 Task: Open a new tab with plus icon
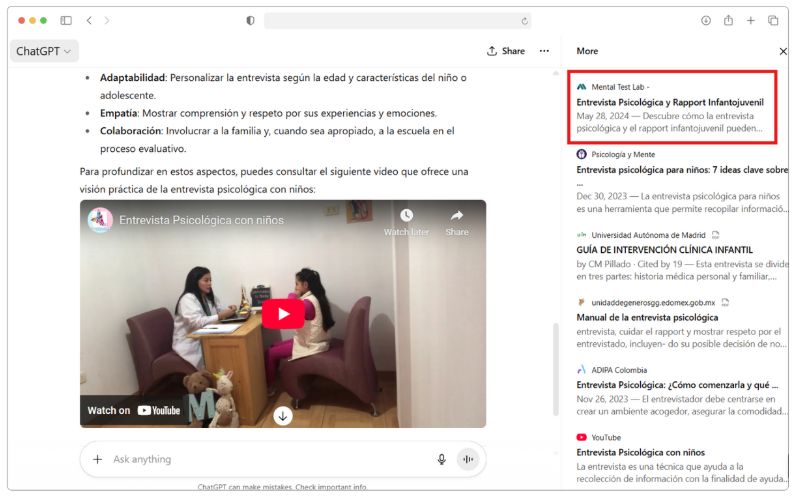(x=751, y=20)
